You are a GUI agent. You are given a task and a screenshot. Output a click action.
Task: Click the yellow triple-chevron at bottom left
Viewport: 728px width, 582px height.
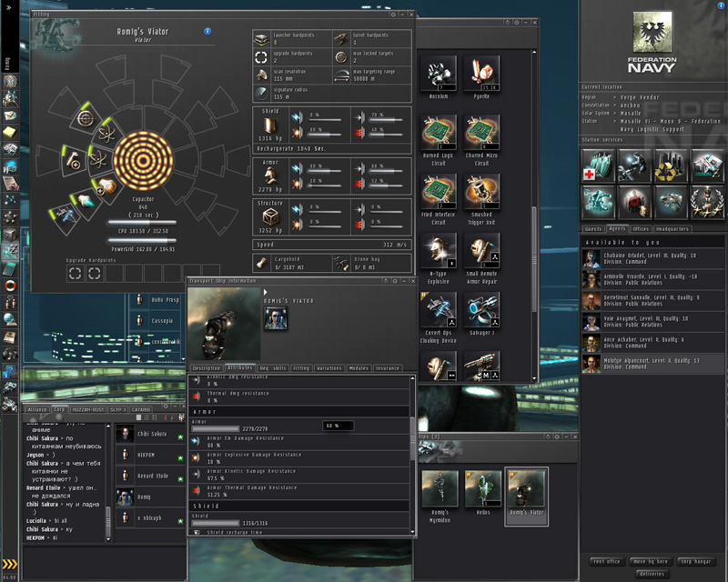tap(10, 564)
